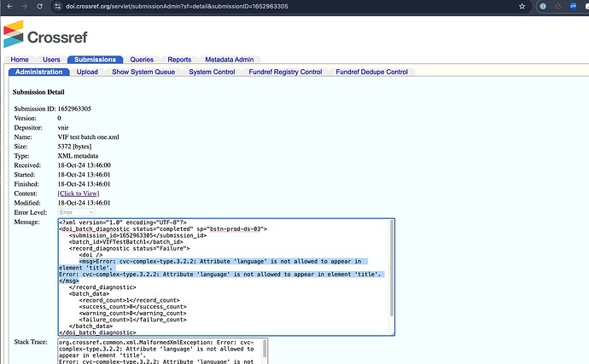The height and width of the screenshot is (364, 589).
Task: Select the Administration sub-tab
Action: [x=38, y=72]
